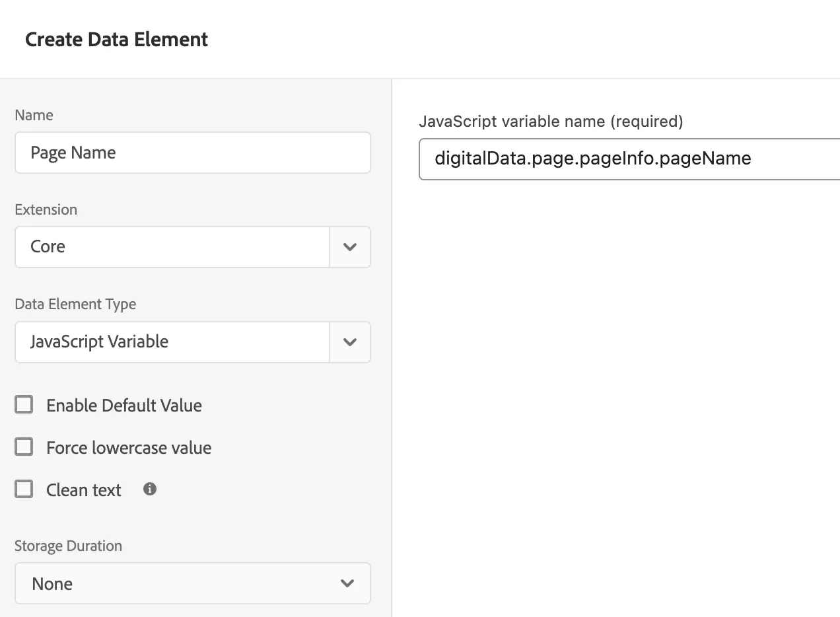
Task: Enable the Default Value checkbox
Action: click(x=24, y=404)
